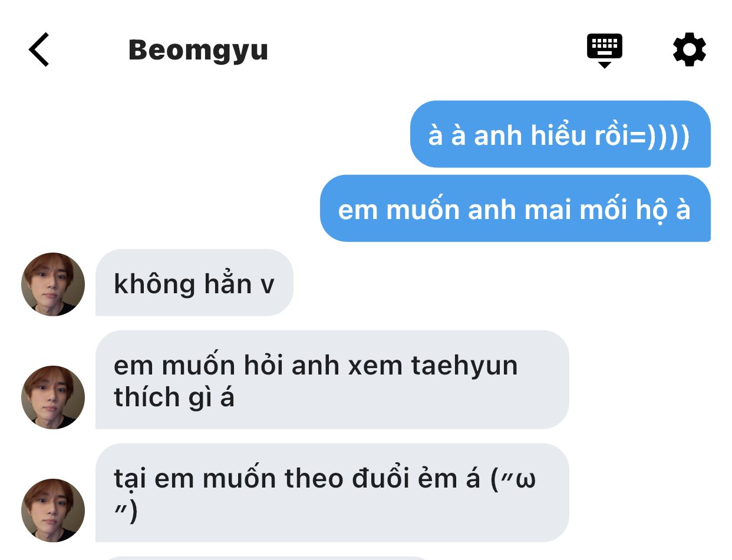This screenshot has height=560, width=732.
Task: Hide the keyboard via keyboard icon
Action: [x=604, y=51]
